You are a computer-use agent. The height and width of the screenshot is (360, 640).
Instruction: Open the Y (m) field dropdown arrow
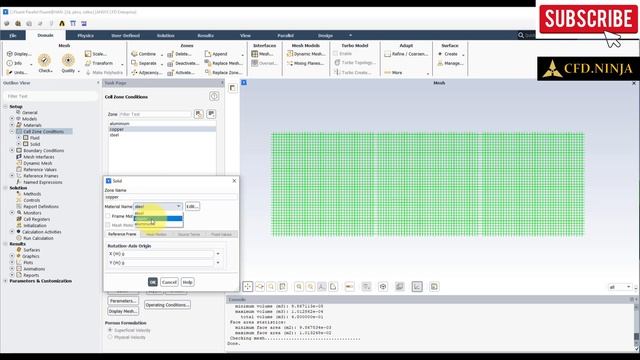(x=218, y=263)
